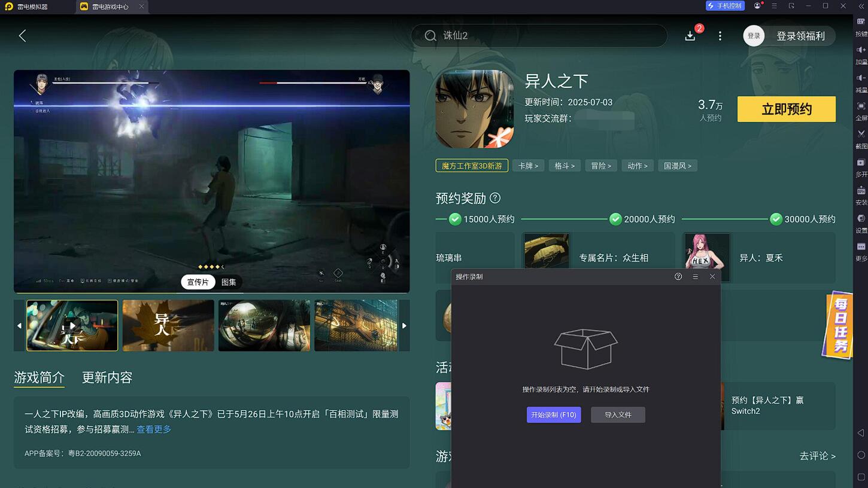
Task: Click 登录领福利 login button
Action: [x=800, y=36]
